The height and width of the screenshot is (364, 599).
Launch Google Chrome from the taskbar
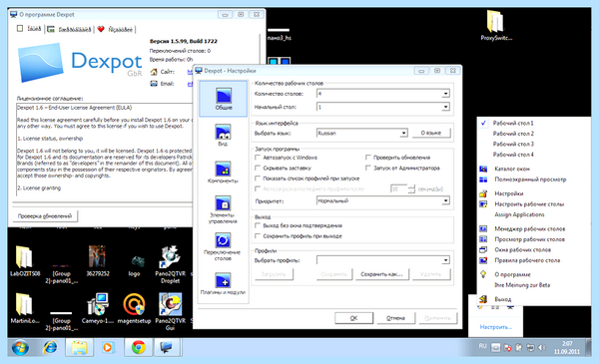pyautogui.click(x=138, y=348)
